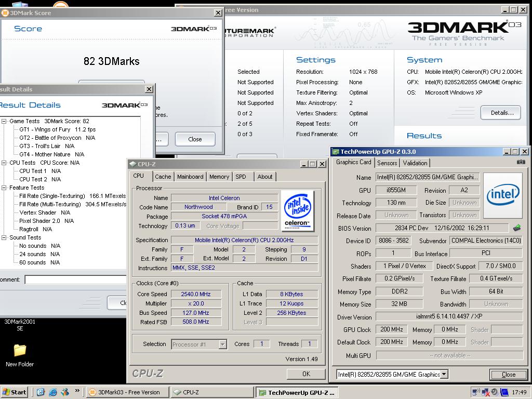532x399 pixels.
Task: Click the 3DMark2001 SE desktop shortcut label
Action: (x=20, y=325)
